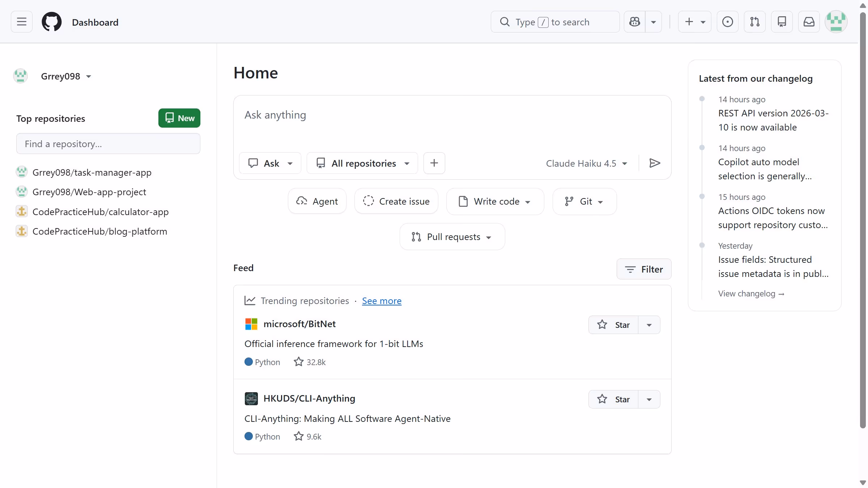Open the Claude Haiku 4.5 model selector

point(587,163)
